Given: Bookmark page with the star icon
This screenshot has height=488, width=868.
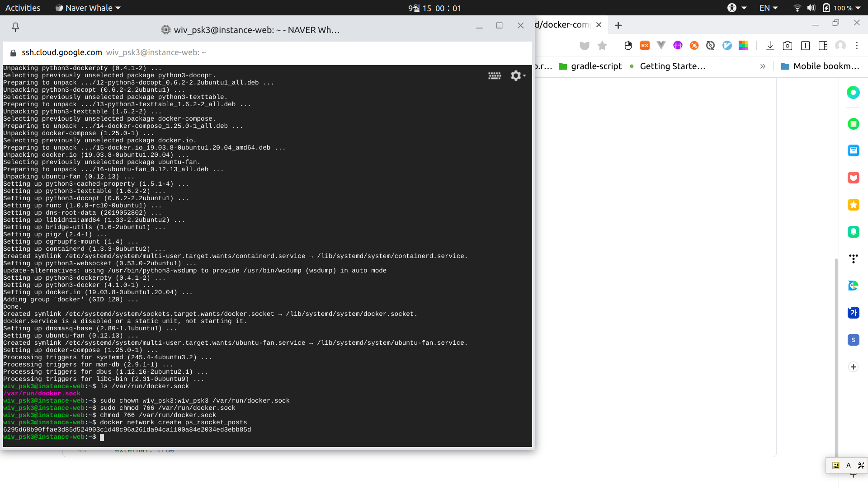Looking at the screenshot, I should pyautogui.click(x=602, y=46).
